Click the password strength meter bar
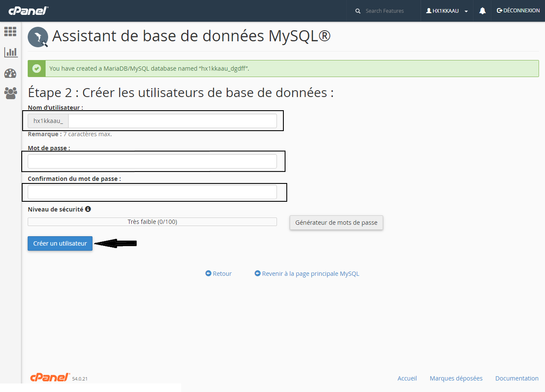The width and height of the screenshot is (545, 392). pyautogui.click(x=152, y=222)
